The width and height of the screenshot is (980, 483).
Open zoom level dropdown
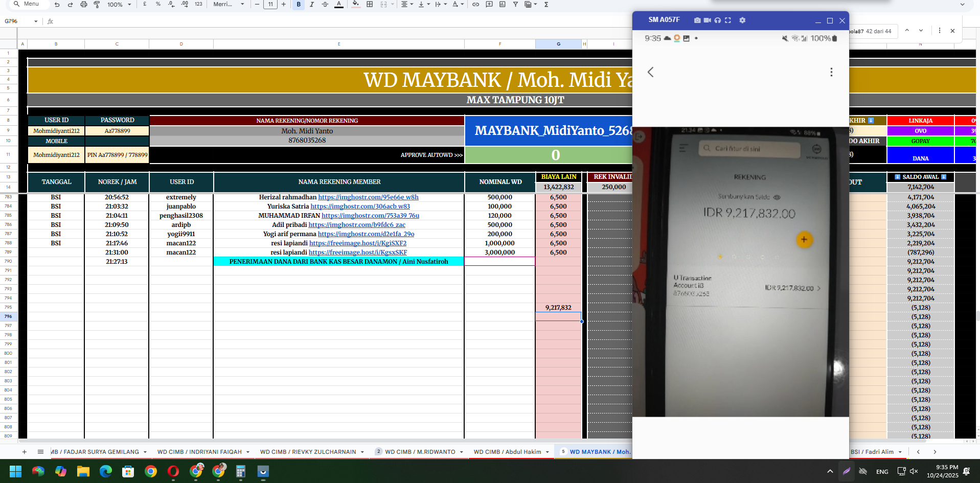119,4
